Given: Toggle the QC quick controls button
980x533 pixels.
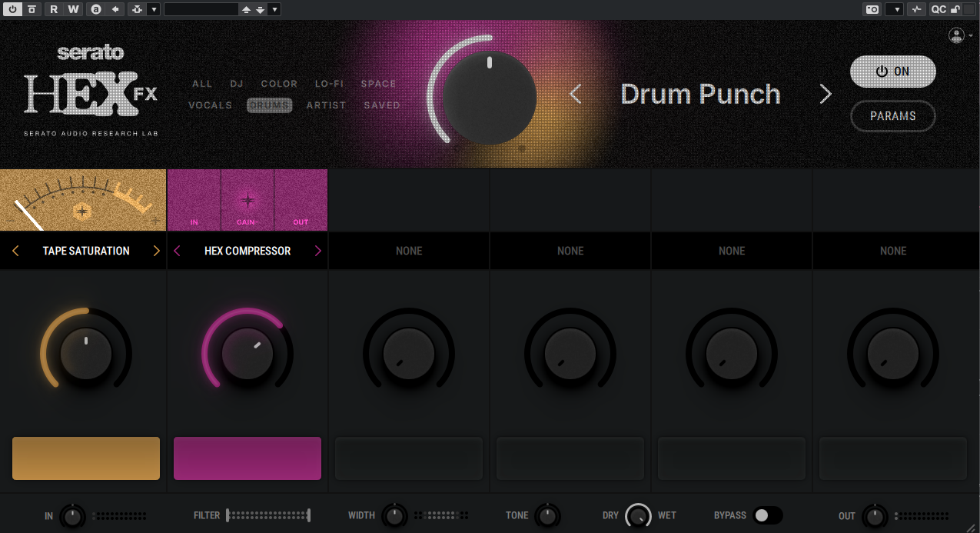Looking at the screenshot, I should point(938,9).
